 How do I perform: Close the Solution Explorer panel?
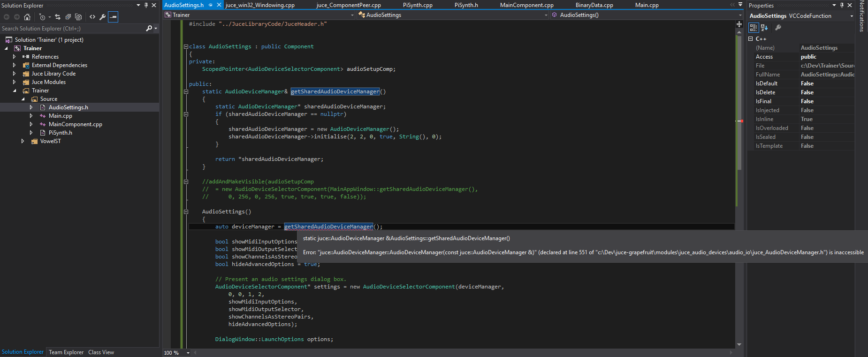click(154, 5)
